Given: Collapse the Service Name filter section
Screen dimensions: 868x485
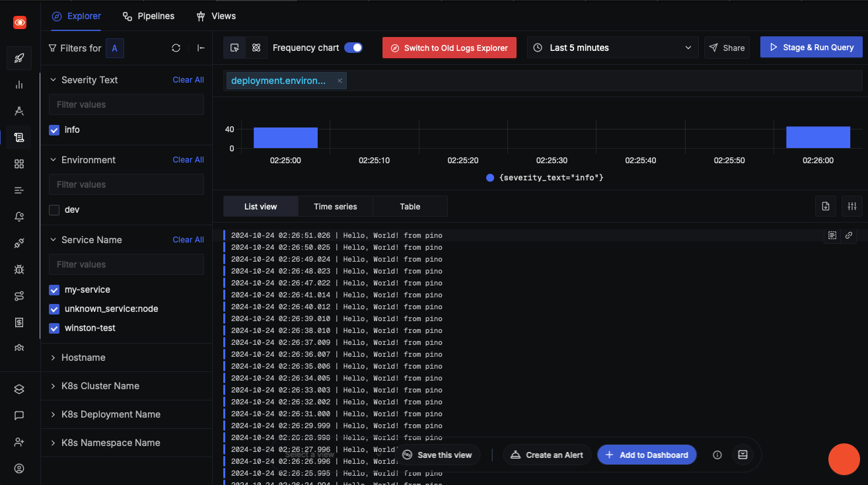Looking at the screenshot, I should coord(54,240).
